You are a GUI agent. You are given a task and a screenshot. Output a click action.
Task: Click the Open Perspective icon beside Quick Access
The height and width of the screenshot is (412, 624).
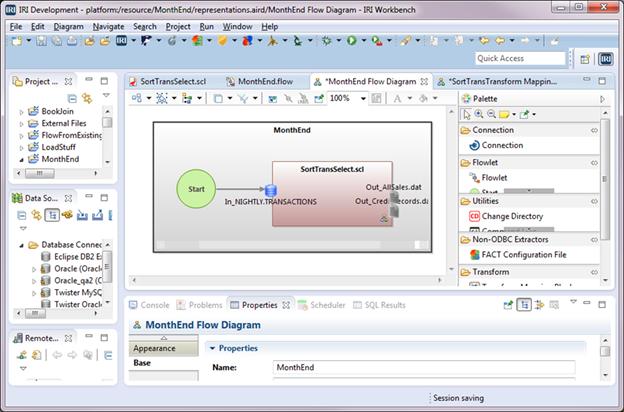[585, 59]
